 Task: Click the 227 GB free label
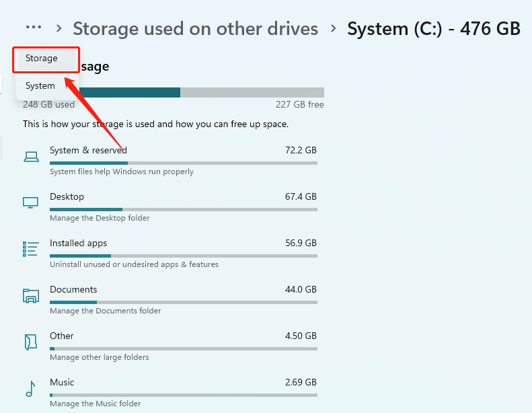299,105
